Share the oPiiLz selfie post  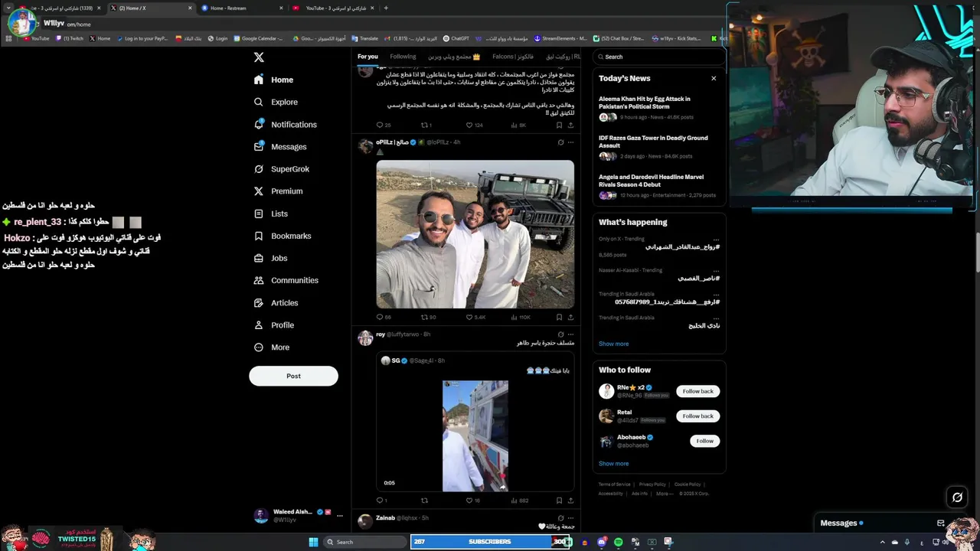pos(570,317)
